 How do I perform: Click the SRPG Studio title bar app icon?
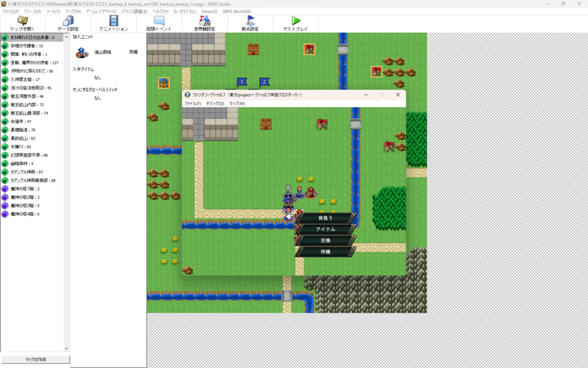(x=4, y=4)
